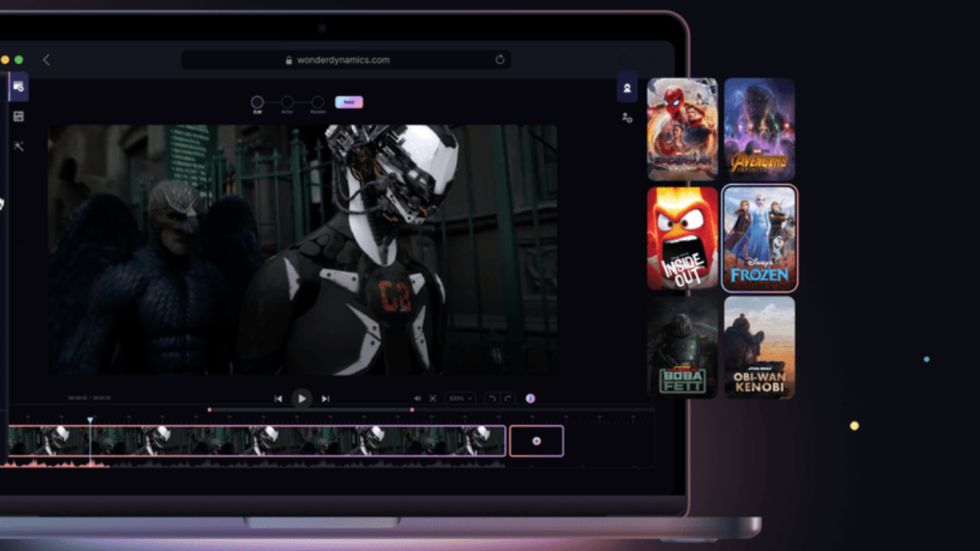Open the actor character panel icon
Screen dimensions: 980x551
[627, 88]
